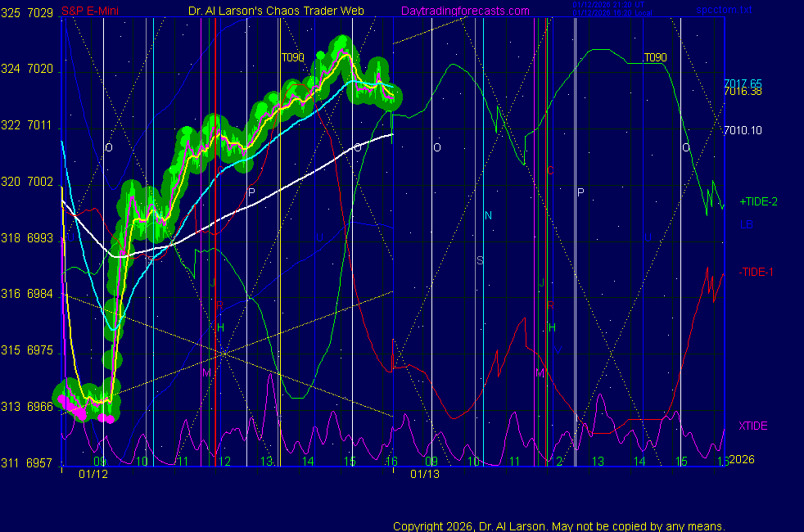
Task: Click the Daytradingforecasts.com link in header
Action: (464, 11)
